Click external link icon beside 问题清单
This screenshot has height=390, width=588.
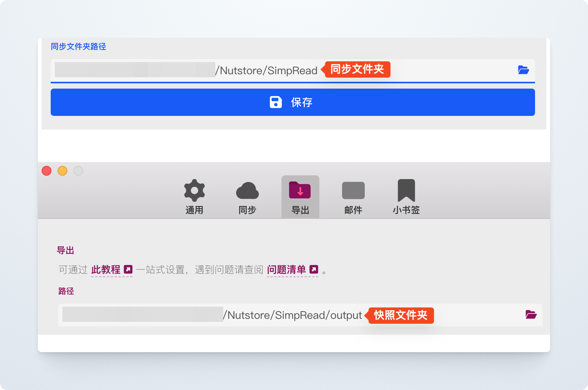[x=313, y=270]
